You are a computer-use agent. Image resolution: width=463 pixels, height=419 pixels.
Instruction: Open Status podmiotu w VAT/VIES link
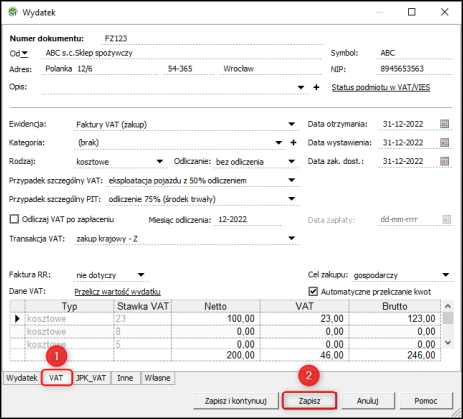[381, 87]
